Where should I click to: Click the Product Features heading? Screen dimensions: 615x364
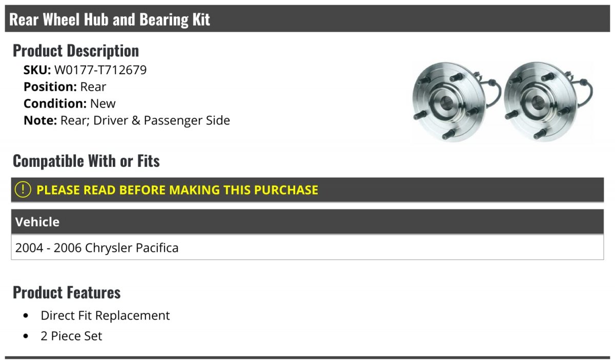[67, 293]
